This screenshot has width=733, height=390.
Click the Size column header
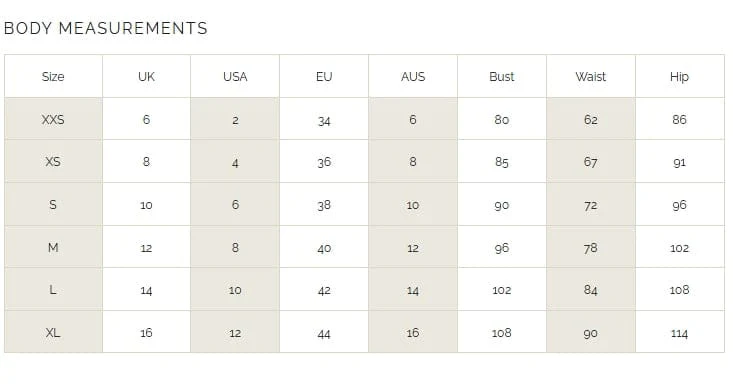tap(53, 77)
